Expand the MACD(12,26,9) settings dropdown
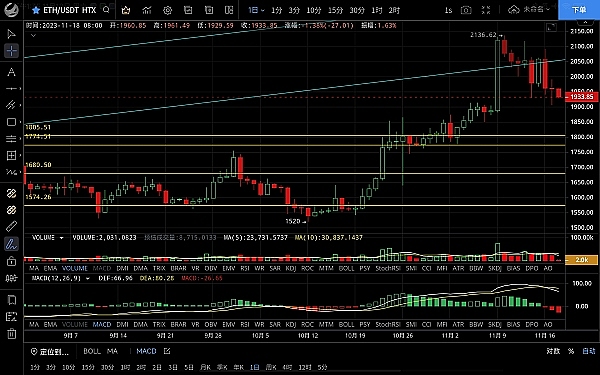The height and width of the screenshot is (375, 600). tap(88, 279)
